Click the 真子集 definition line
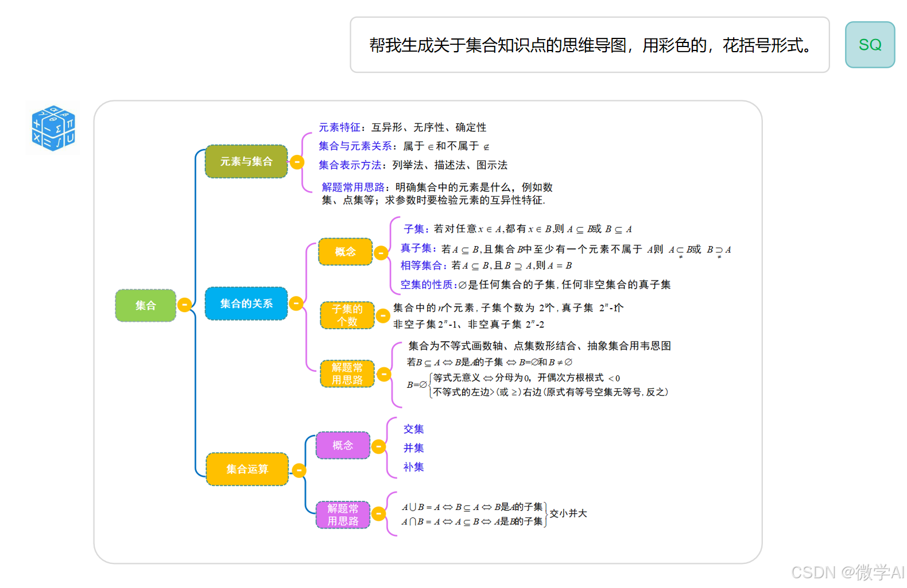 (x=566, y=249)
